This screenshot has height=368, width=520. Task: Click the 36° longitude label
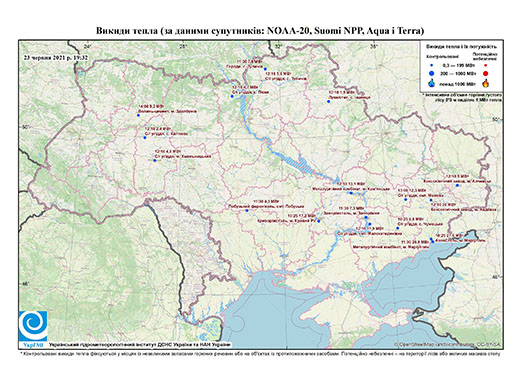click(374, 47)
